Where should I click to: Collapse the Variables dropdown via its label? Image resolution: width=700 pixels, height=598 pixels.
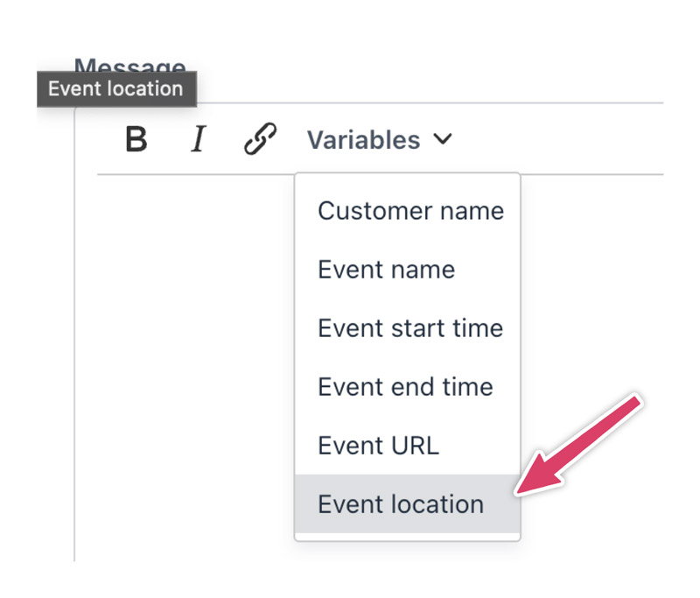(363, 140)
